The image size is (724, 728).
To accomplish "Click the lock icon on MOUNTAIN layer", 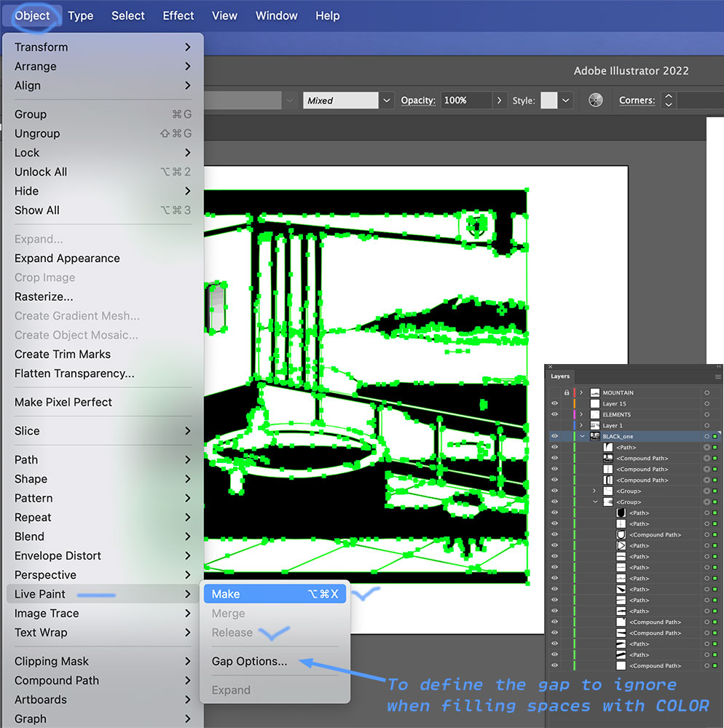I will coord(567,393).
